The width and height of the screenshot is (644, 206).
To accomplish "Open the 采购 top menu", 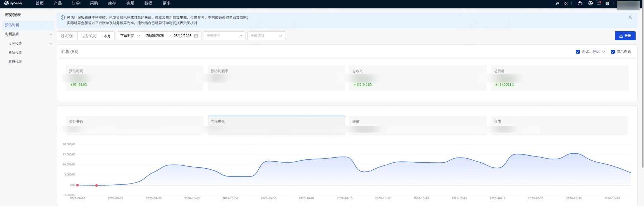I will (x=94, y=3).
